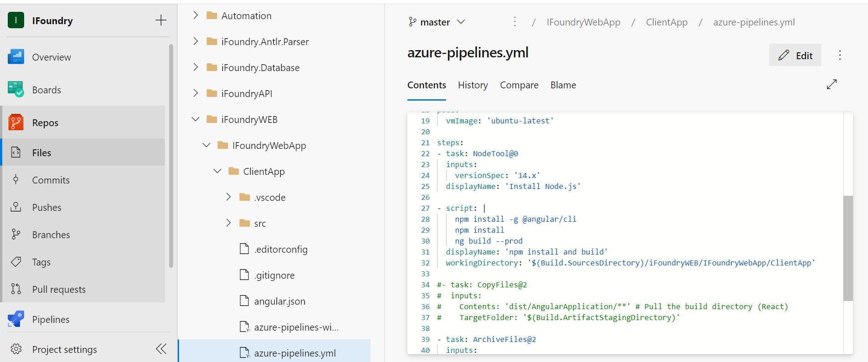868x362 pixels.
Task: Click the IFoundry project logo icon
Action: 16,20
